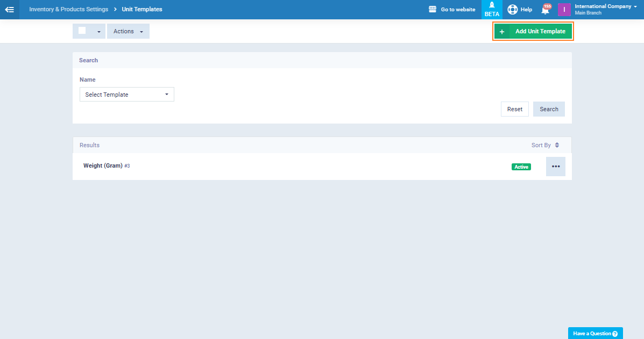Open the International Company account menu
This screenshot has width=644, height=339.
[605, 9]
